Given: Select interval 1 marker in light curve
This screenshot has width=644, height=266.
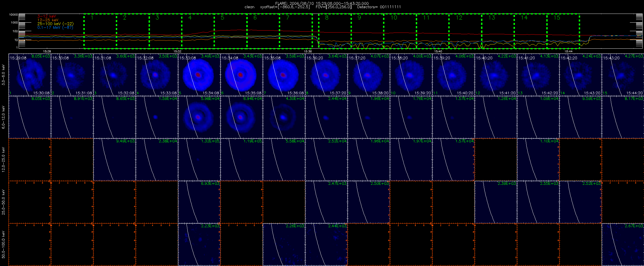Looking at the screenshot, I should (92, 18).
